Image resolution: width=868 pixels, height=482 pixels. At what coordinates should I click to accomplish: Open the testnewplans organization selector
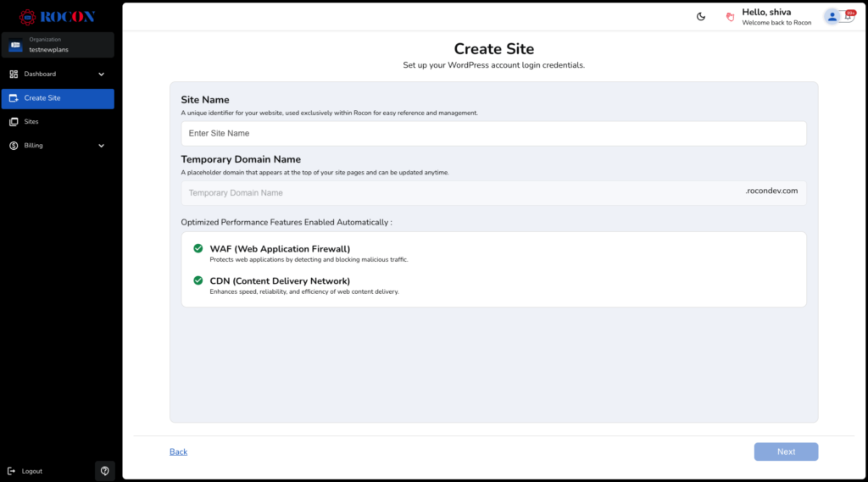click(58, 45)
